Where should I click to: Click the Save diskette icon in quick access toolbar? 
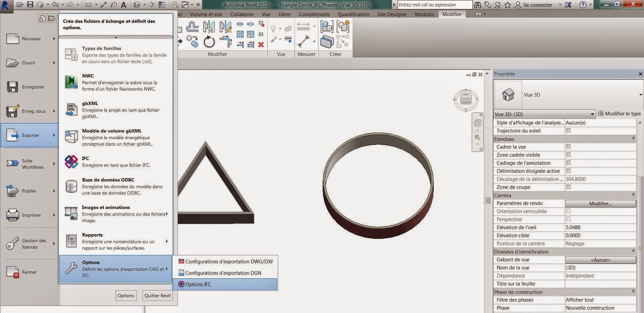point(30,4)
